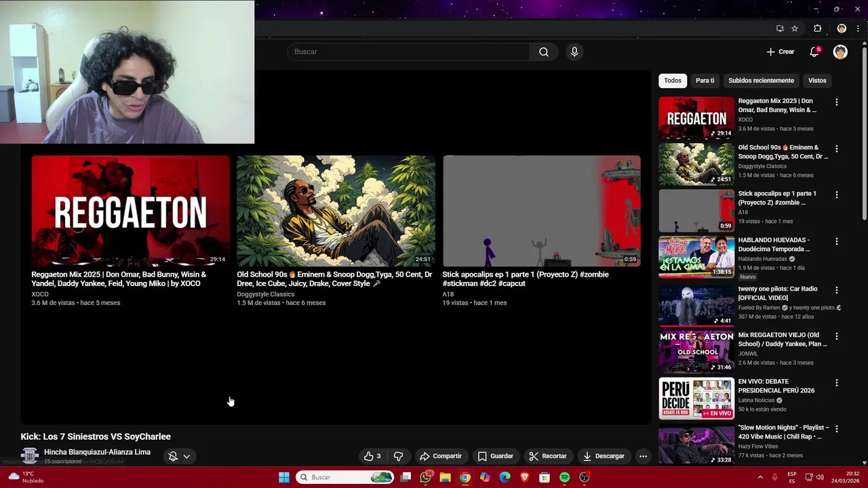Screen dimensions: 868x488
Task: Click the Doggystyle Classics channel under end-screen video
Action: tap(266, 294)
